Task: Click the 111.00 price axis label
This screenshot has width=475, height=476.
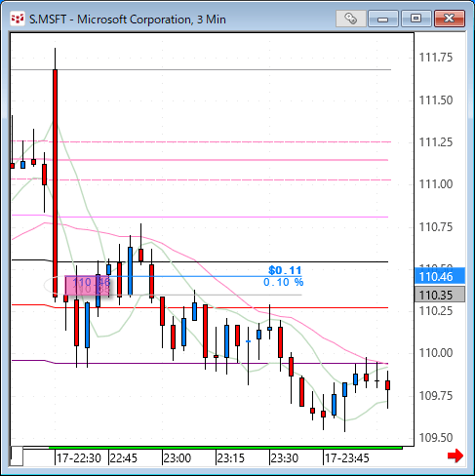Action: [x=436, y=184]
